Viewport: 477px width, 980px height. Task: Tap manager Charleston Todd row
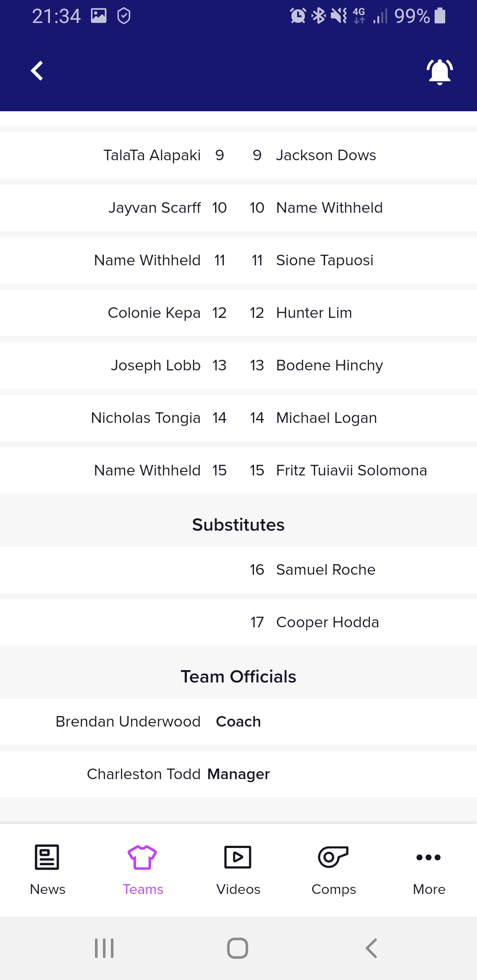pos(238,774)
